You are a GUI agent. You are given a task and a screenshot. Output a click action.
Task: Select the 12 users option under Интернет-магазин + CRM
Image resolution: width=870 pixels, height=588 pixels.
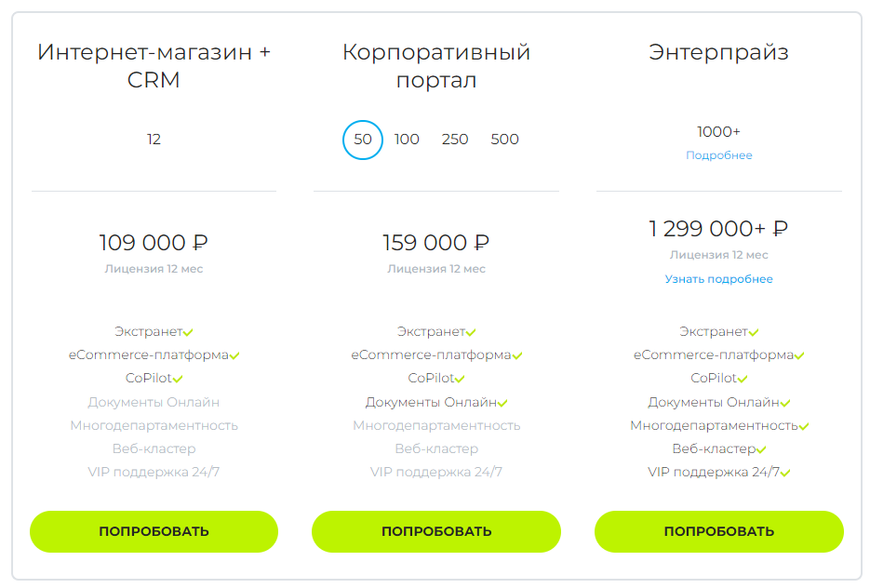coord(154,140)
